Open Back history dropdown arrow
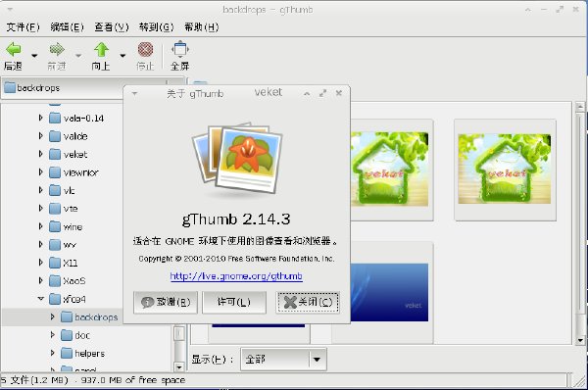Viewport: 588px width, 390px height. [34, 56]
